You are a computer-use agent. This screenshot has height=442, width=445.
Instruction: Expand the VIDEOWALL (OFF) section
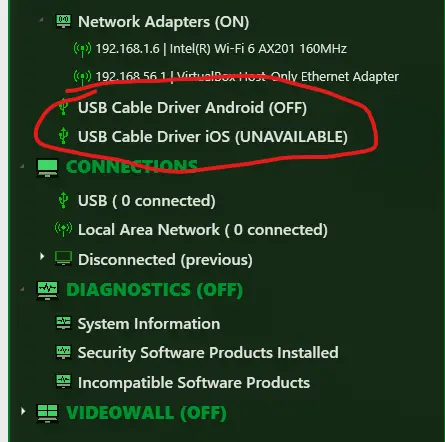23,411
